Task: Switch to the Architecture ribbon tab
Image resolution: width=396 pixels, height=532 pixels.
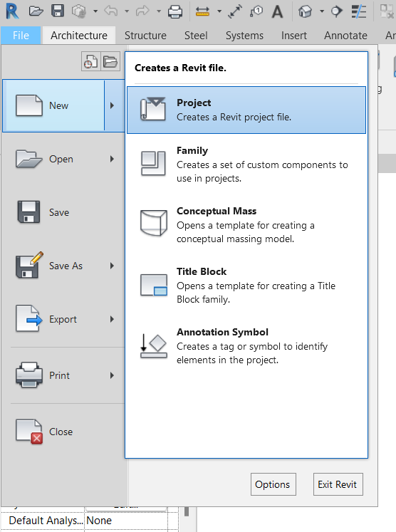Action: [79, 36]
